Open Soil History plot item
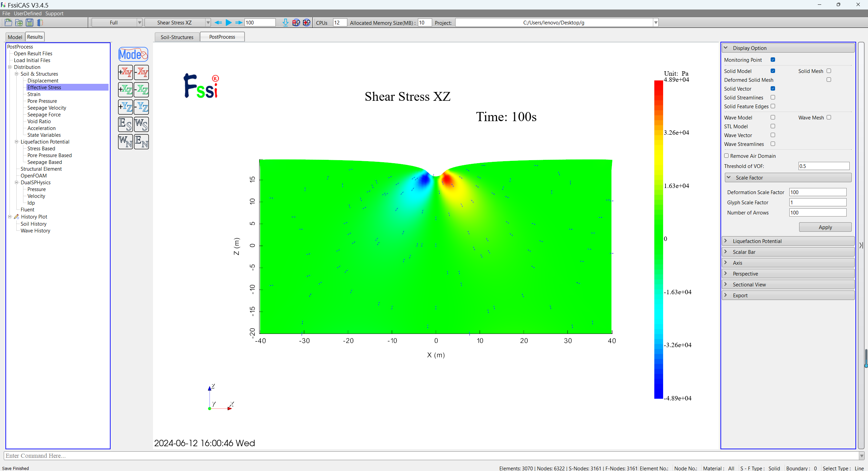868x471 pixels. click(x=34, y=224)
